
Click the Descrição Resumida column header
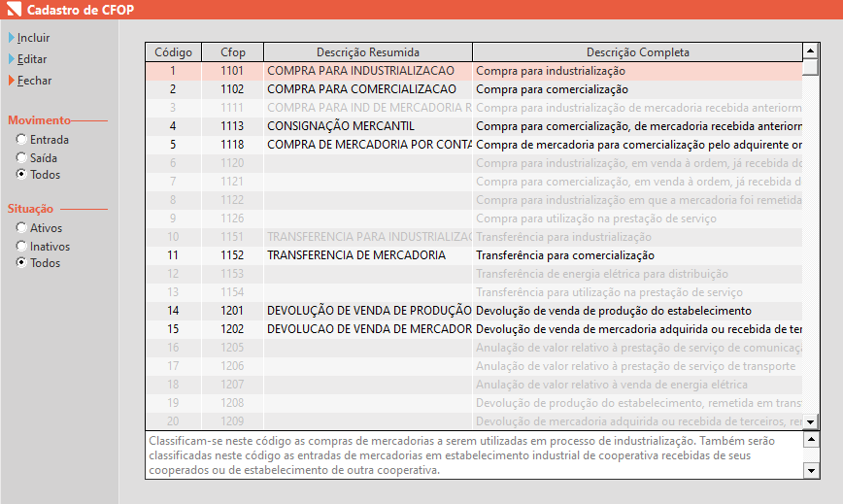pos(368,52)
